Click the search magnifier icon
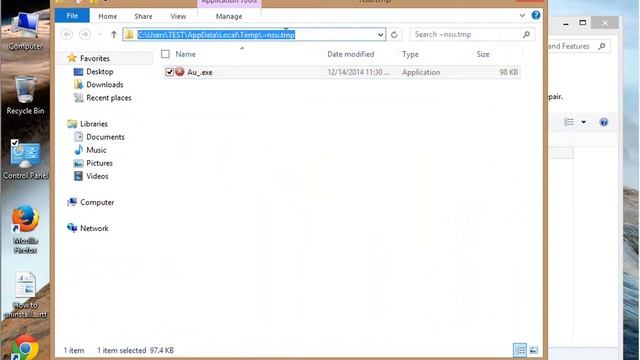 pyautogui.click(x=527, y=35)
